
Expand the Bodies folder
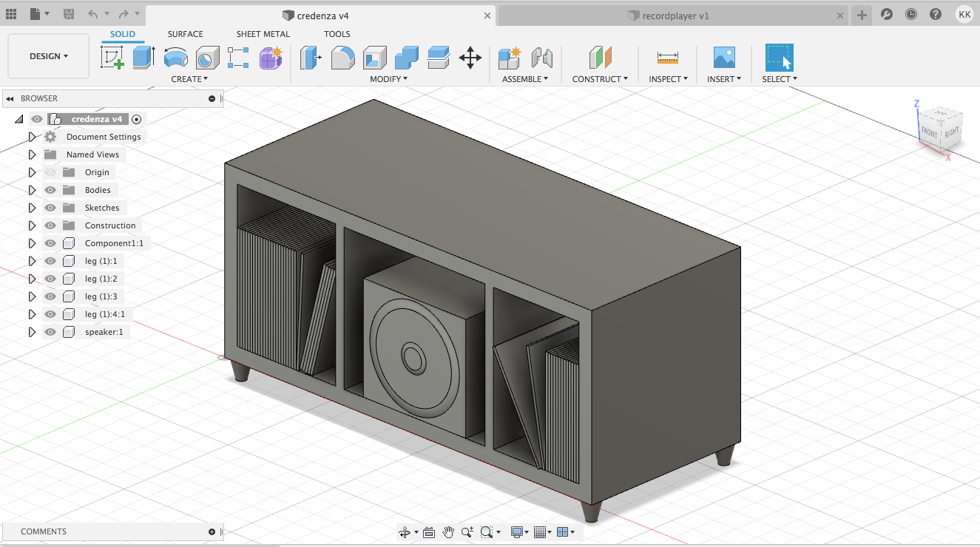point(32,190)
